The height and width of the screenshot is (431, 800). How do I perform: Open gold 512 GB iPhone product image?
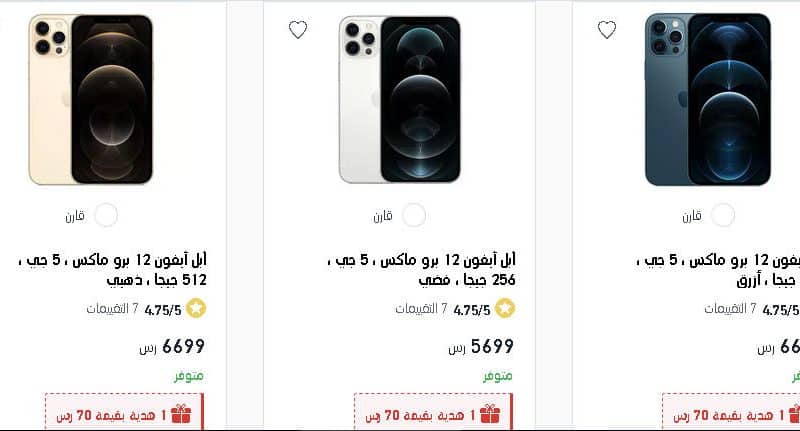tap(91, 99)
